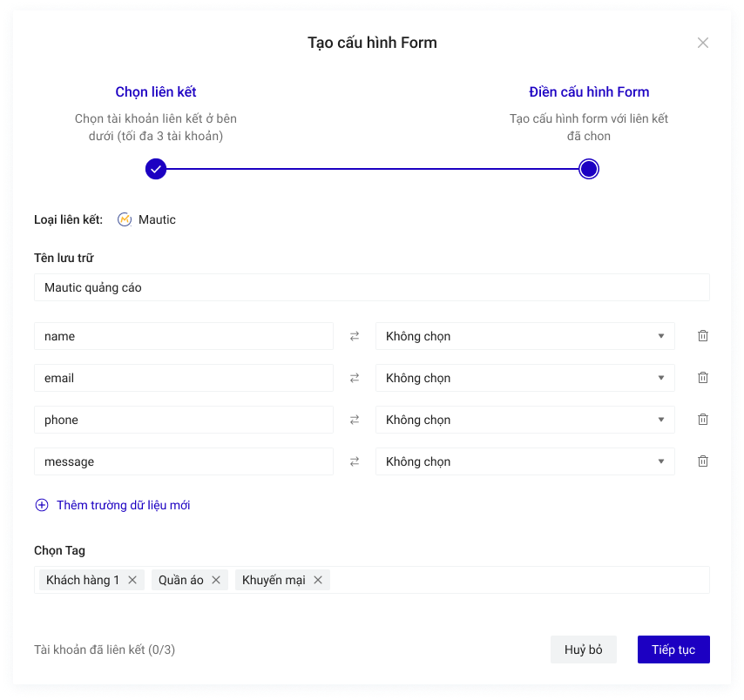The height and width of the screenshot is (700, 744).
Task: Remove the 'Khuyến mại' tag
Action: point(318,580)
